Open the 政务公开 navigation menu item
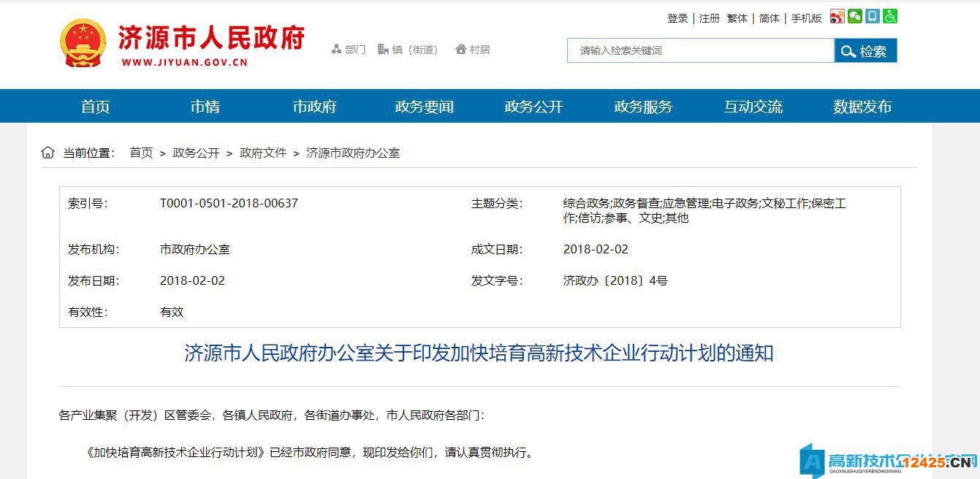 534,107
